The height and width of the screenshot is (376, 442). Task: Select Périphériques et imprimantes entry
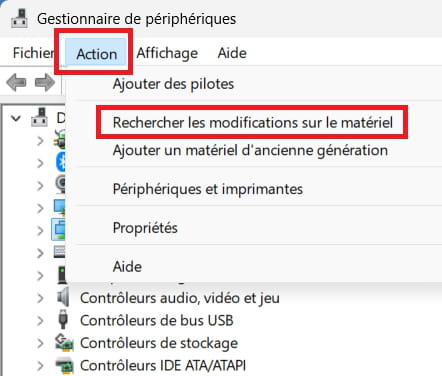click(208, 189)
